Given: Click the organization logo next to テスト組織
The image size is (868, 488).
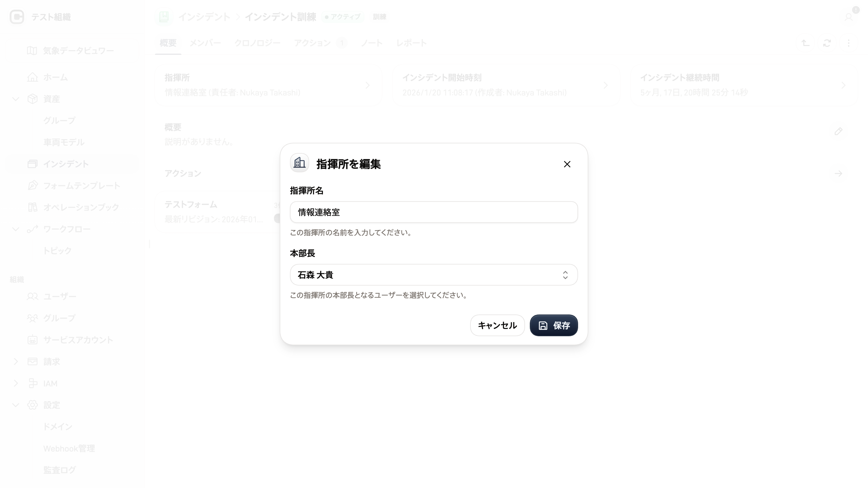Looking at the screenshot, I should point(17,17).
